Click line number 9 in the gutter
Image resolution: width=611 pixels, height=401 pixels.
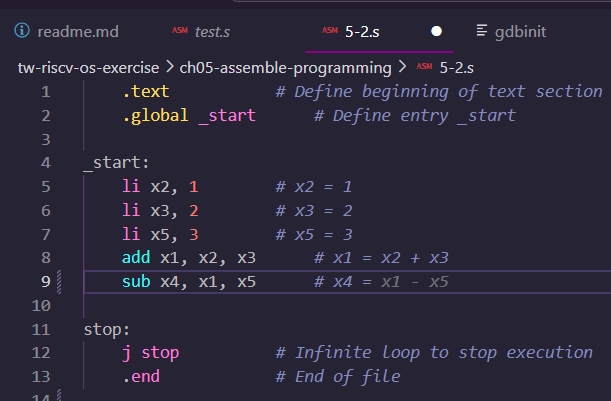click(x=45, y=282)
